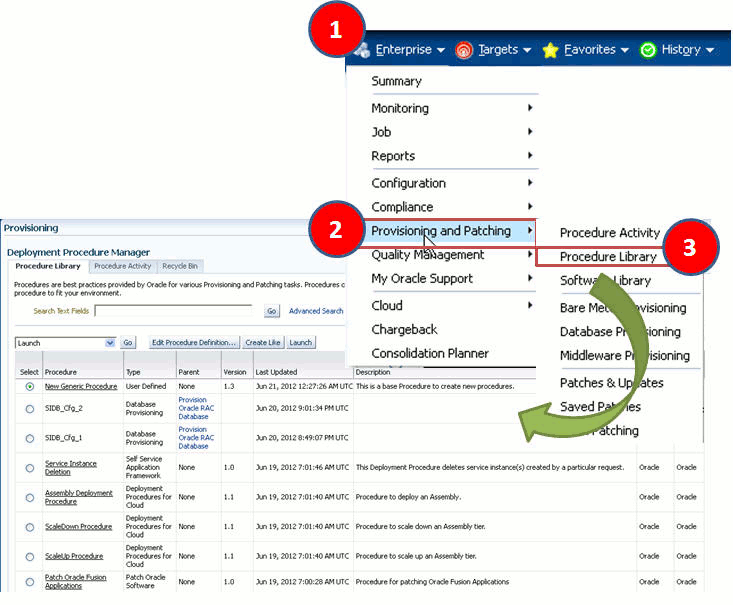Switch to the Procedure Library tab
Viewport: 733px width, 605px height.
[x=48, y=266]
